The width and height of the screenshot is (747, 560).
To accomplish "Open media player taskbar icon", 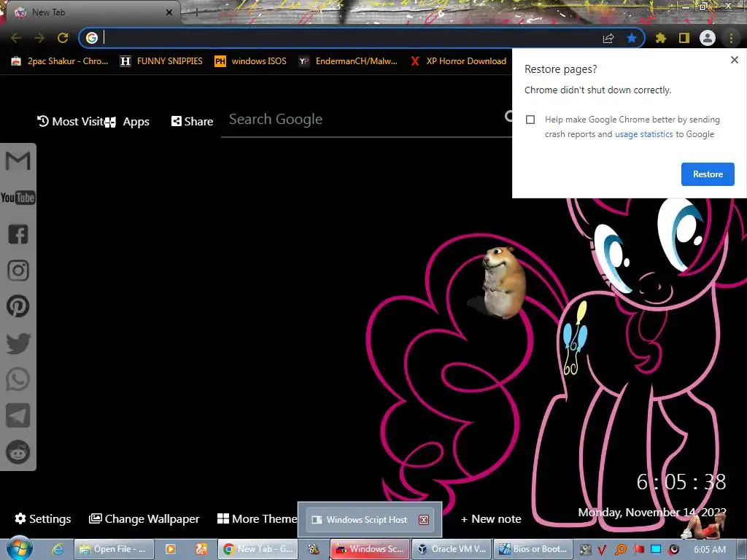I will (170, 549).
